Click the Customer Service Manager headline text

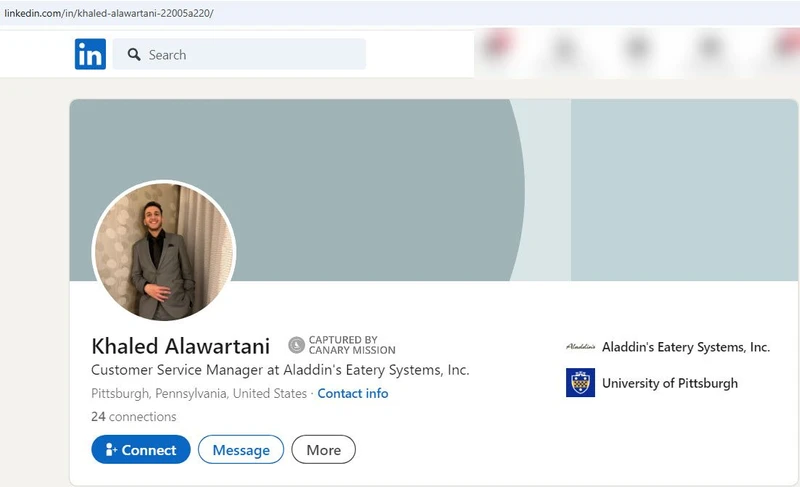tap(280, 370)
